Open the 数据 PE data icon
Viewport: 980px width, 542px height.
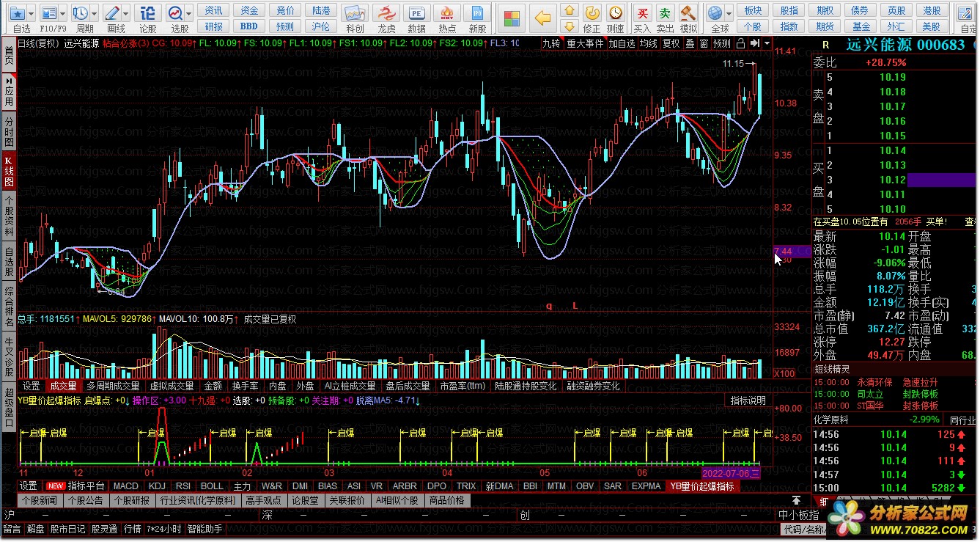pos(416,13)
